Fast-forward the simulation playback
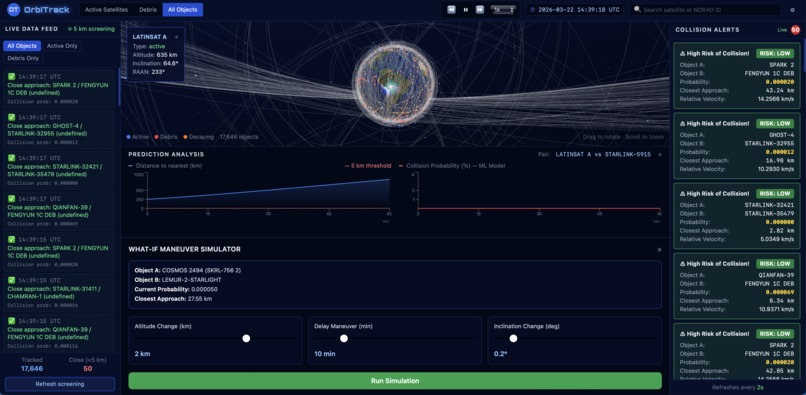806x395 pixels. coord(480,9)
